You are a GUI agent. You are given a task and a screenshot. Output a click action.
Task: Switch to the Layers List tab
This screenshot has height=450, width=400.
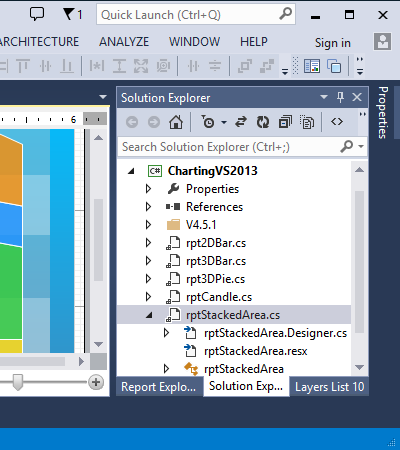coord(329,387)
